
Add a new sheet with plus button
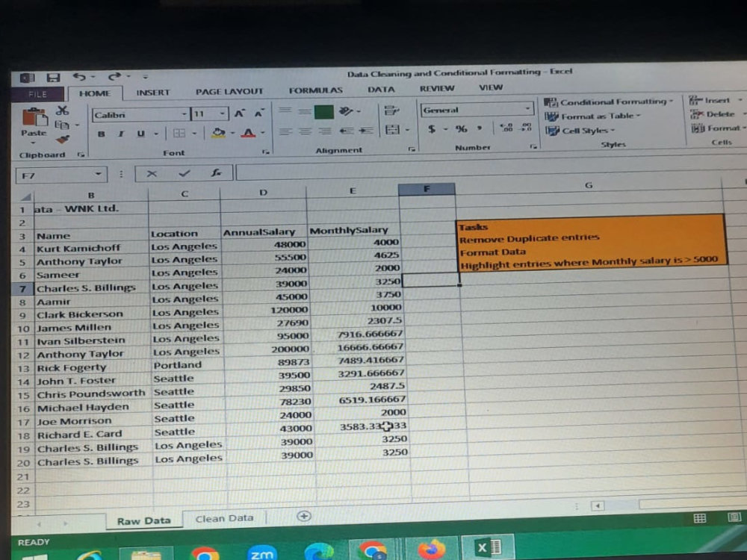[303, 516]
